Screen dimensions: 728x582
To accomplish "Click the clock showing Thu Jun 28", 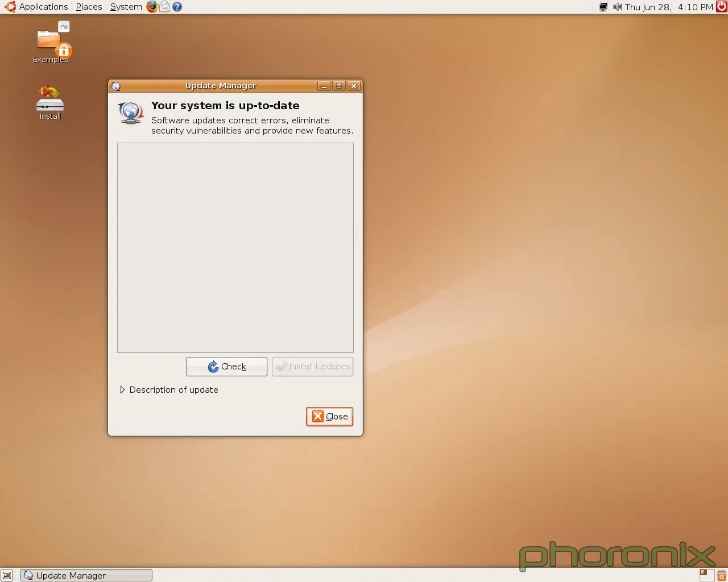I will click(669, 7).
